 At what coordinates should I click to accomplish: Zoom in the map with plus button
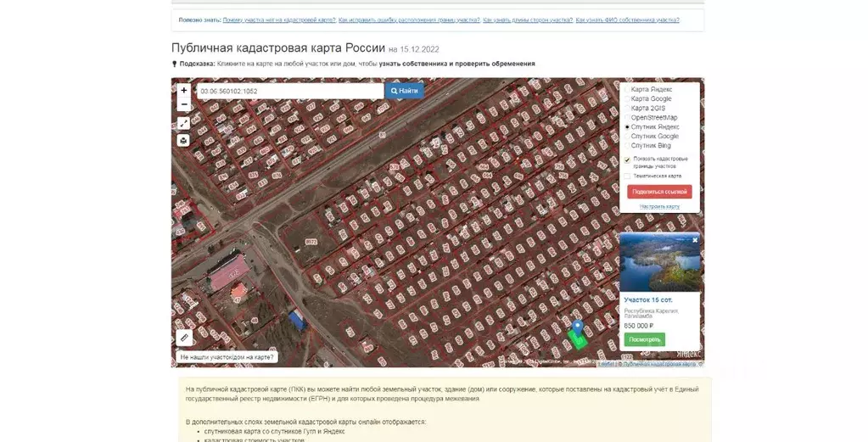[x=184, y=90]
